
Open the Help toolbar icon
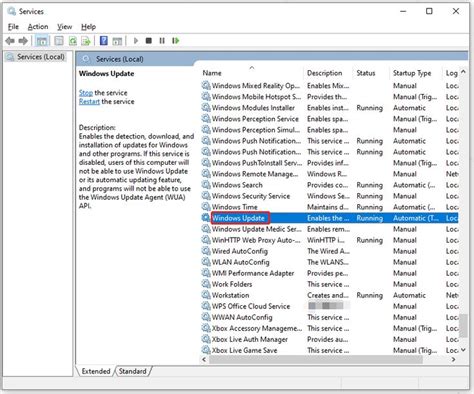coord(104,41)
